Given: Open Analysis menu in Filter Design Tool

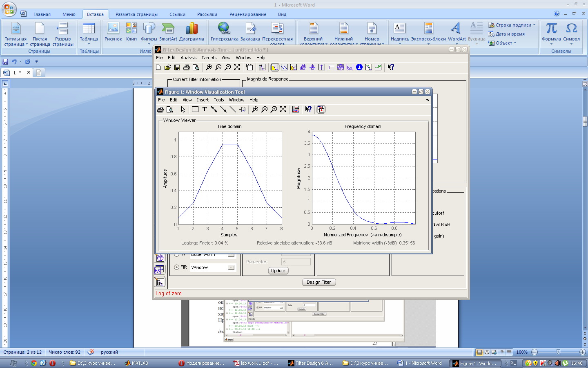Looking at the screenshot, I should click(188, 58).
